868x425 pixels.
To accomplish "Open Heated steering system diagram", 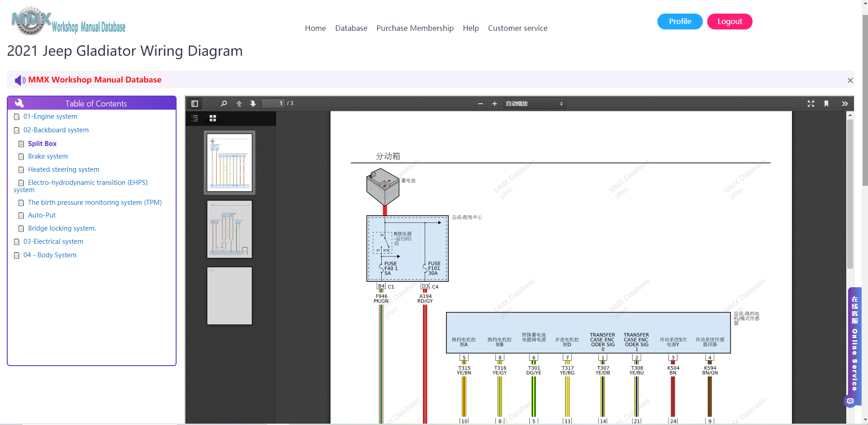I will 64,169.
